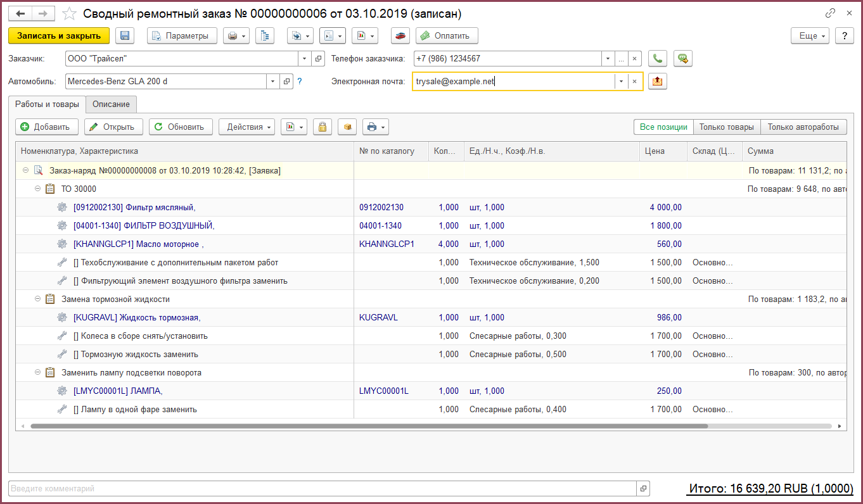Add document to favorites with star
Screen dimensions: 863x504
coord(70,13)
